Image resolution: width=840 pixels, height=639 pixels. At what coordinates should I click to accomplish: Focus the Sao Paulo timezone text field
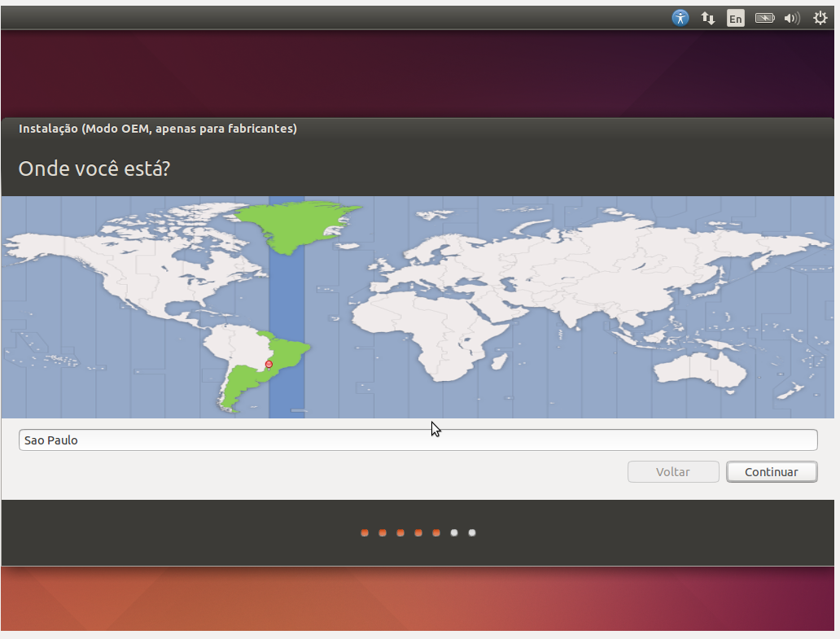(x=418, y=440)
